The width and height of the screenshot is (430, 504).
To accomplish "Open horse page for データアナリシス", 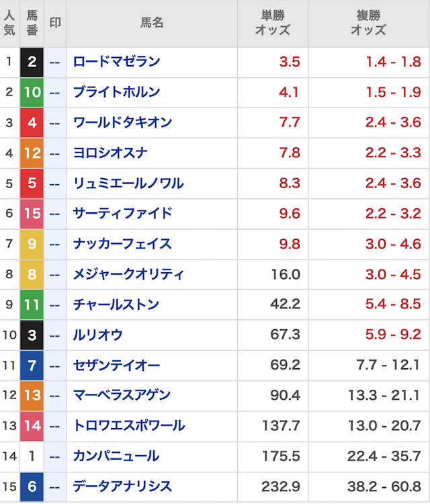I will pyautogui.click(x=122, y=487).
